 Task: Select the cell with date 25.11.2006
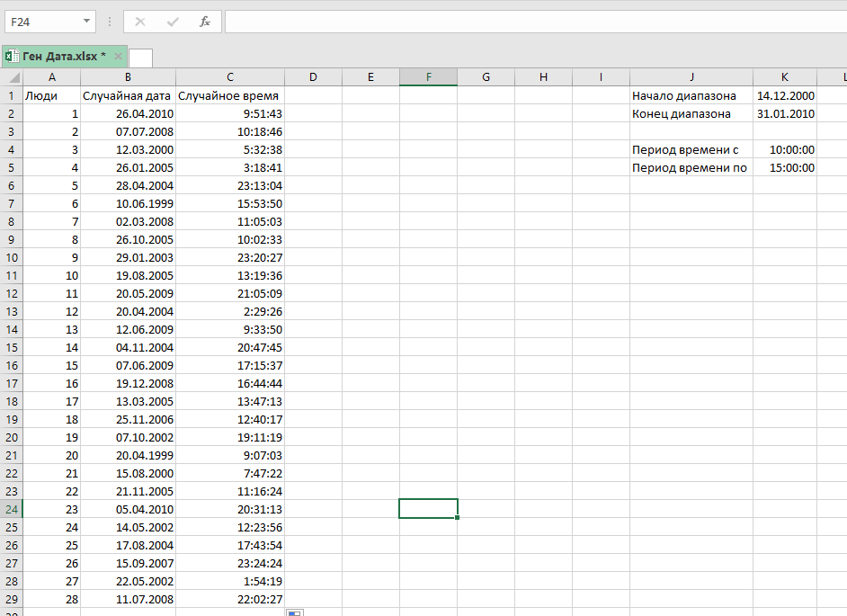click(128, 419)
